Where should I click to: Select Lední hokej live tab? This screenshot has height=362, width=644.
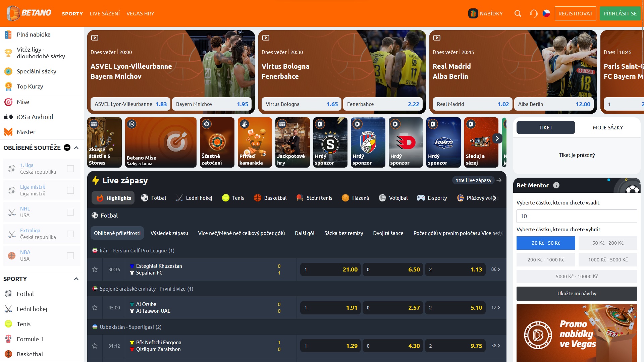tap(194, 198)
